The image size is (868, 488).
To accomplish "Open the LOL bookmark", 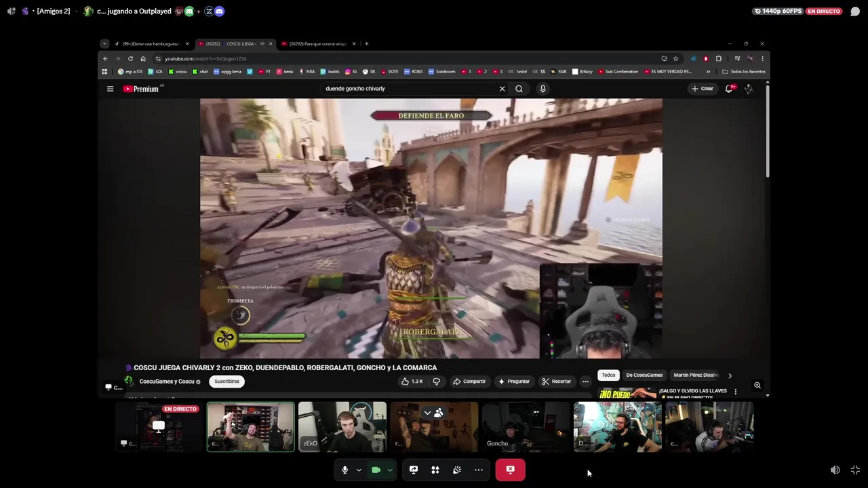I will click(x=155, y=72).
